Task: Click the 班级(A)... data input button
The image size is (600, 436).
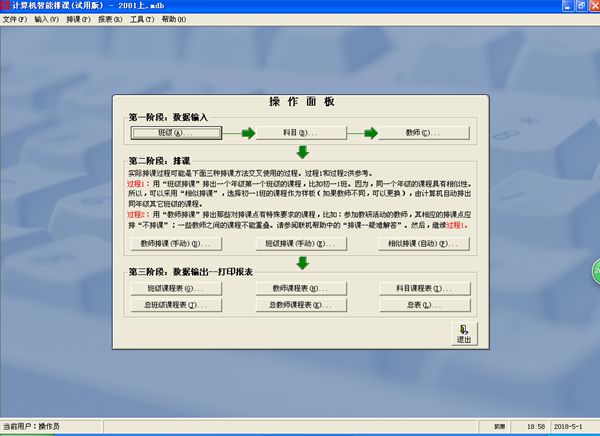Action: [176, 133]
